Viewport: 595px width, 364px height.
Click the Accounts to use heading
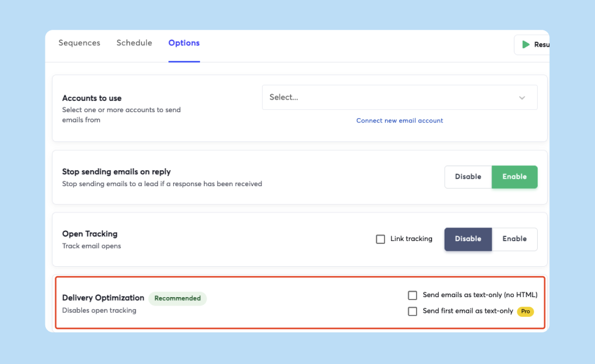coord(92,98)
